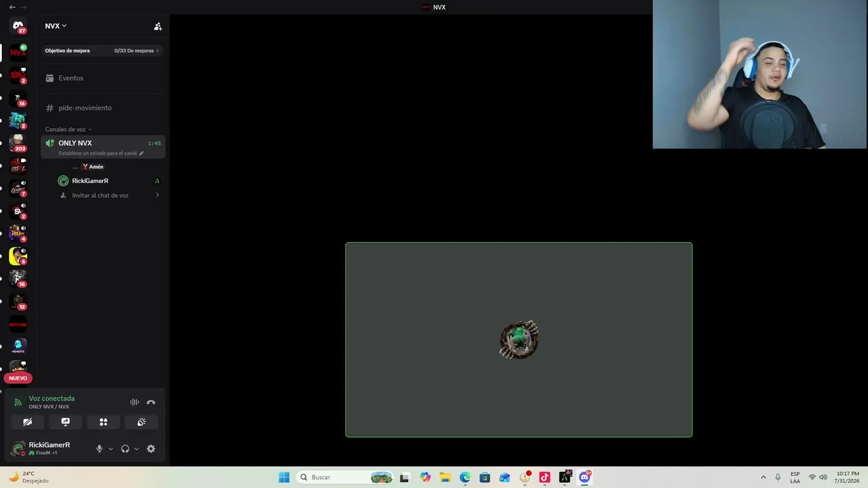Open Discord direct messages home icon
This screenshot has width=868, height=488.
[x=18, y=26]
